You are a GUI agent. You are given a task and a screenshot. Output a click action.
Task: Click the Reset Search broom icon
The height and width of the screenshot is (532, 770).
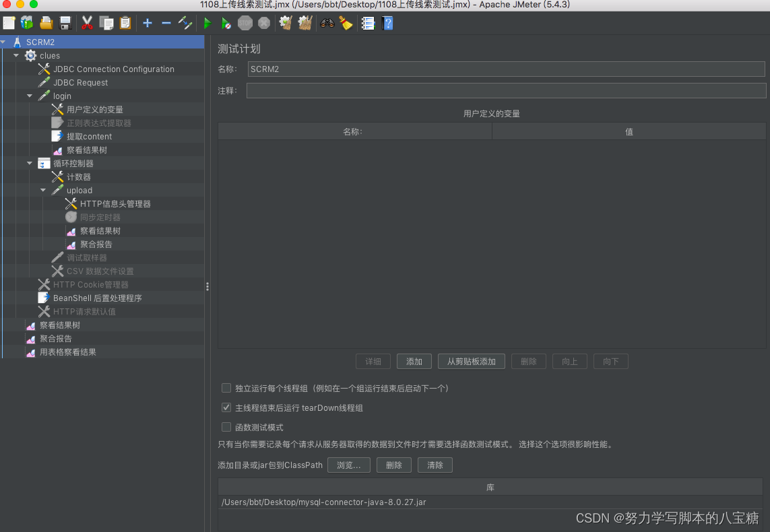(346, 23)
